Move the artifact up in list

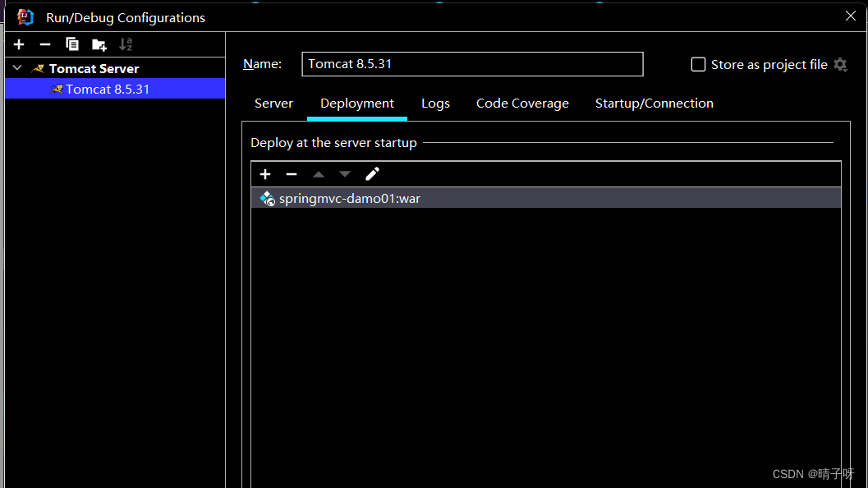319,174
